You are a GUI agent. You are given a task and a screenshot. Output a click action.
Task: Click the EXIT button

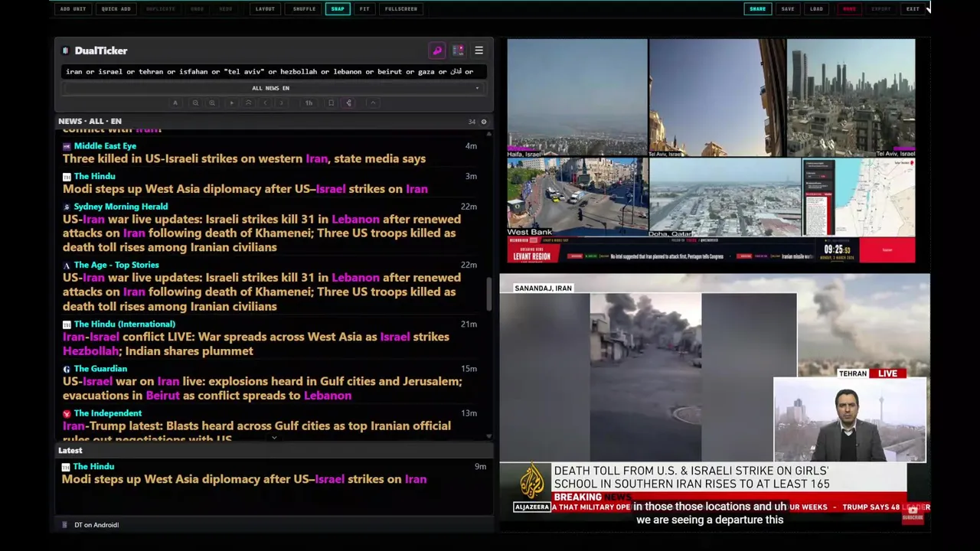coord(913,9)
